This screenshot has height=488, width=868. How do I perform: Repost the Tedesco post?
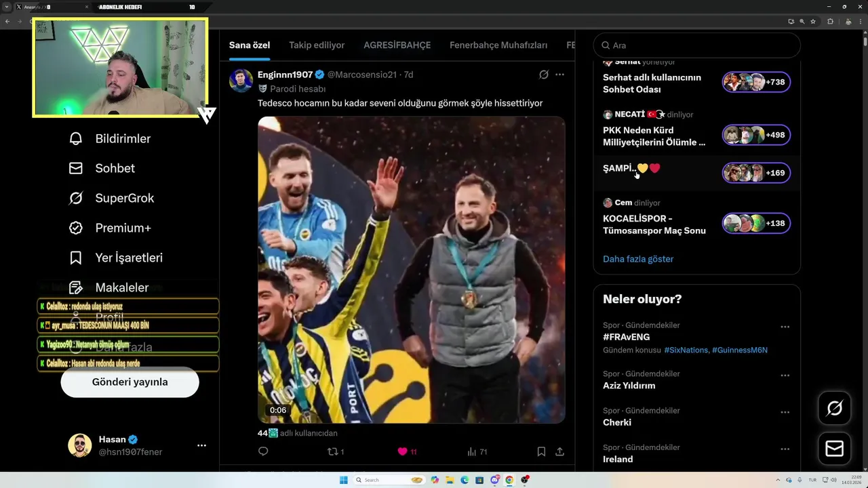coord(336,451)
